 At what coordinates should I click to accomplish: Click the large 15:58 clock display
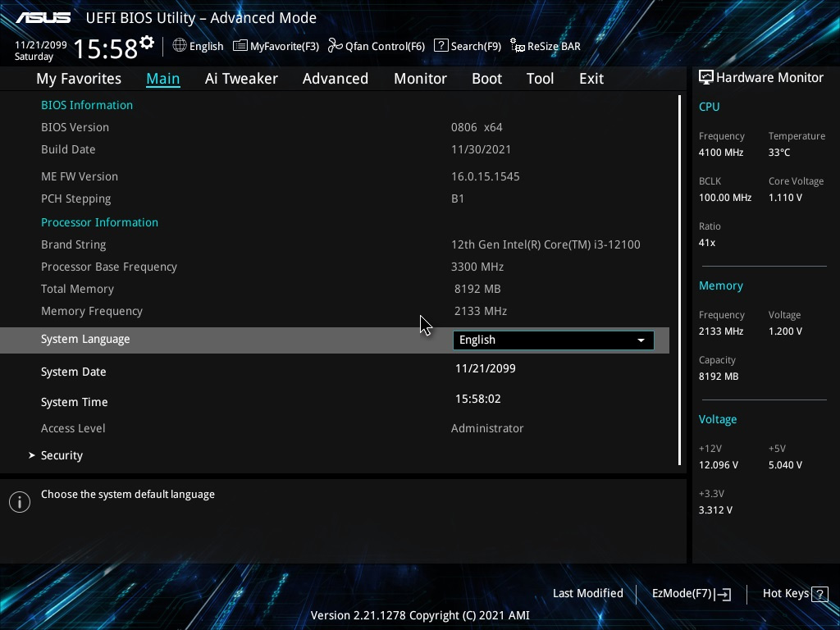point(106,48)
